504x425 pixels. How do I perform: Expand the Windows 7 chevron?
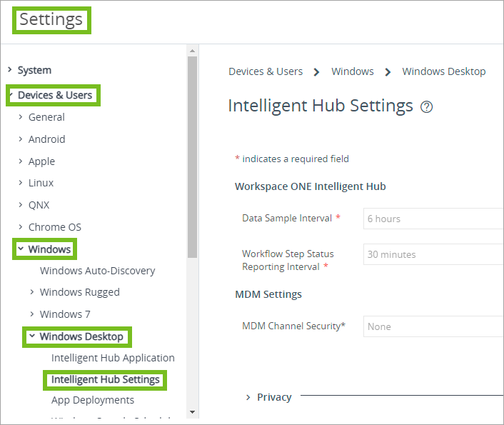pyautogui.click(x=32, y=314)
